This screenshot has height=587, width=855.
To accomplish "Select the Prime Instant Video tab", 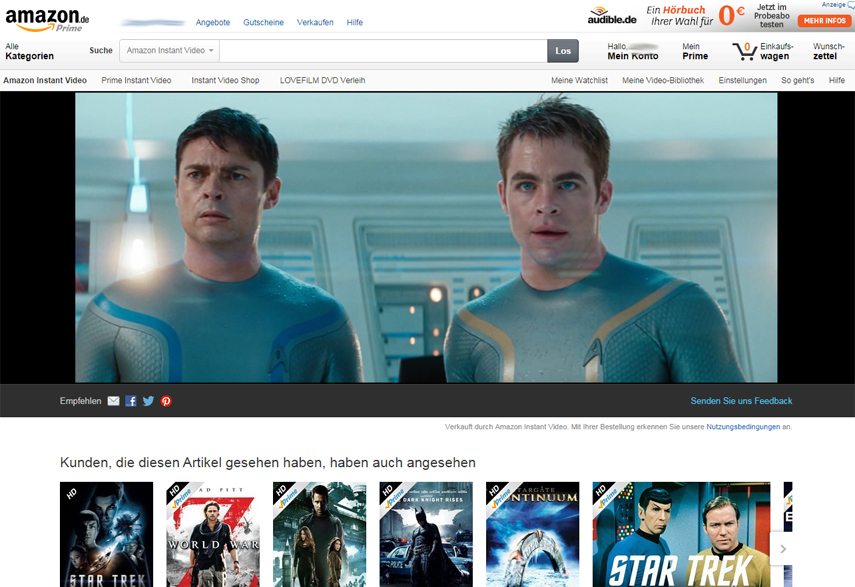I will point(136,80).
